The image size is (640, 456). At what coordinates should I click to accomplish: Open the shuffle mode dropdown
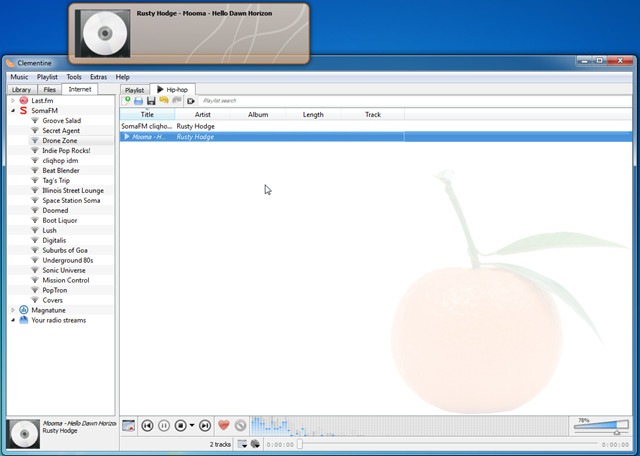click(256, 444)
